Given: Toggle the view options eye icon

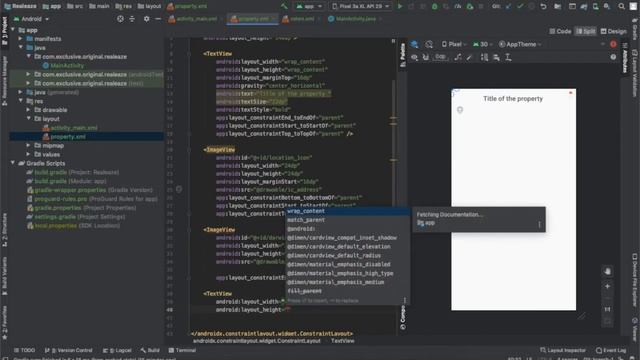Looking at the screenshot, I should (x=414, y=57).
